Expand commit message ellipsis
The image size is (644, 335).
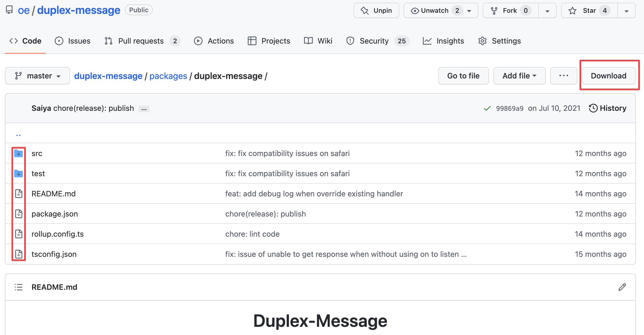click(144, 109)
